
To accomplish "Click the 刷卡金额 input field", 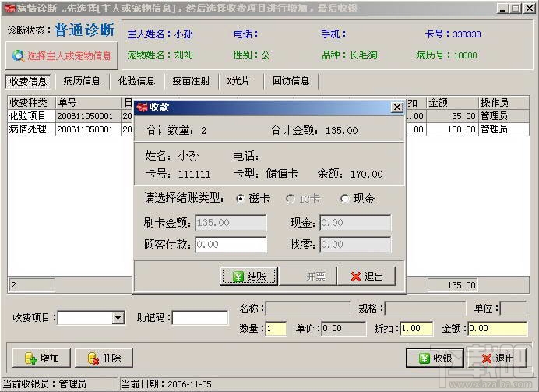I will pos(231,223).
